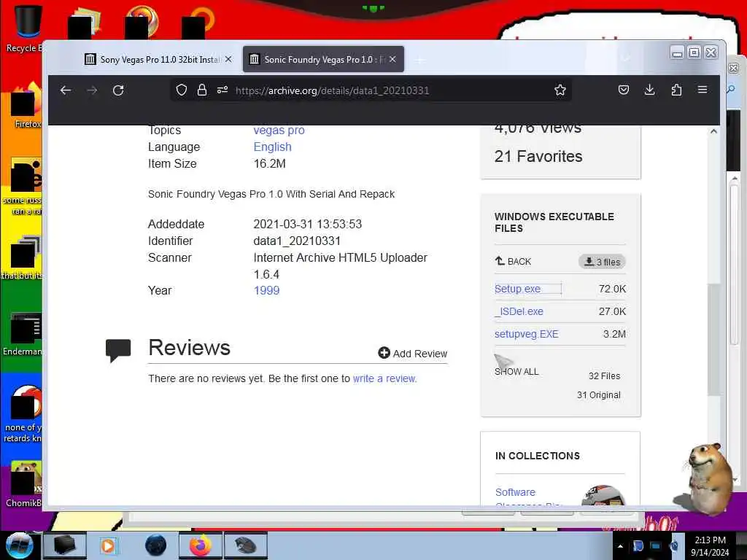The height and width of the screenshot is (560, 747).
Task: Open the site permissions icon in address bar
Action: (x=222, y=90)
